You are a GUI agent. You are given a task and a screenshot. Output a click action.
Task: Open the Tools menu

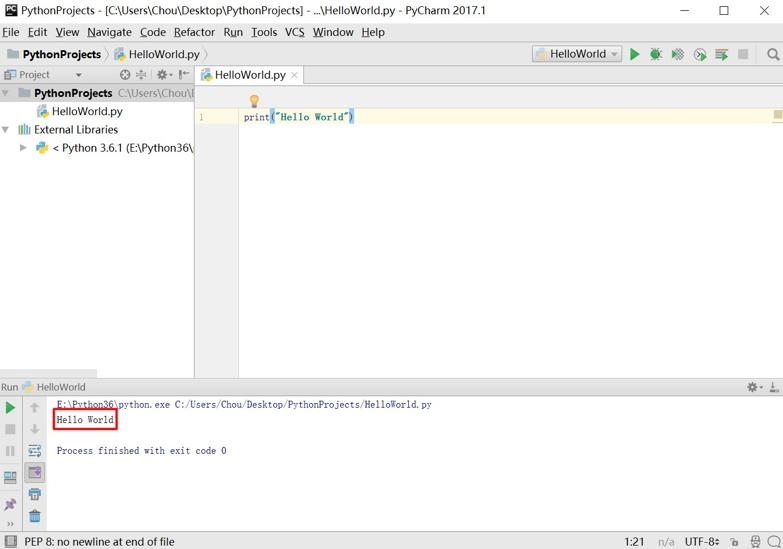pos(264,32)
